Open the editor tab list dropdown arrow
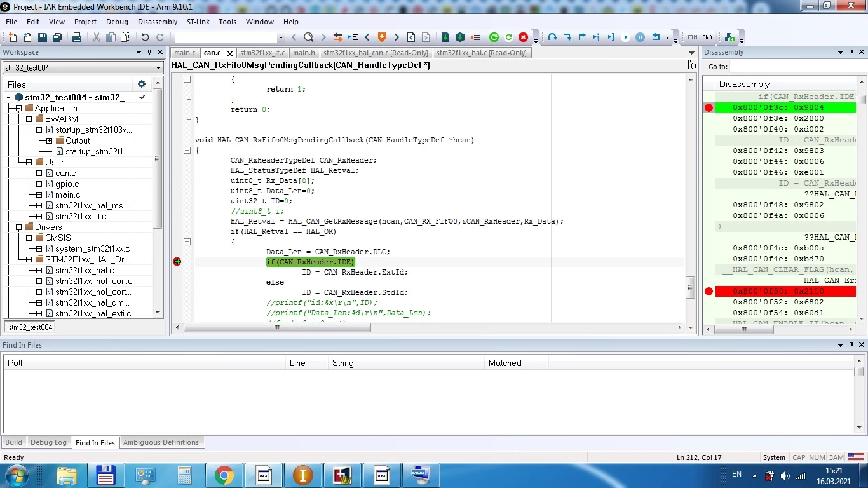The width and height of the screenshot is (868, 488). point(692,53)
